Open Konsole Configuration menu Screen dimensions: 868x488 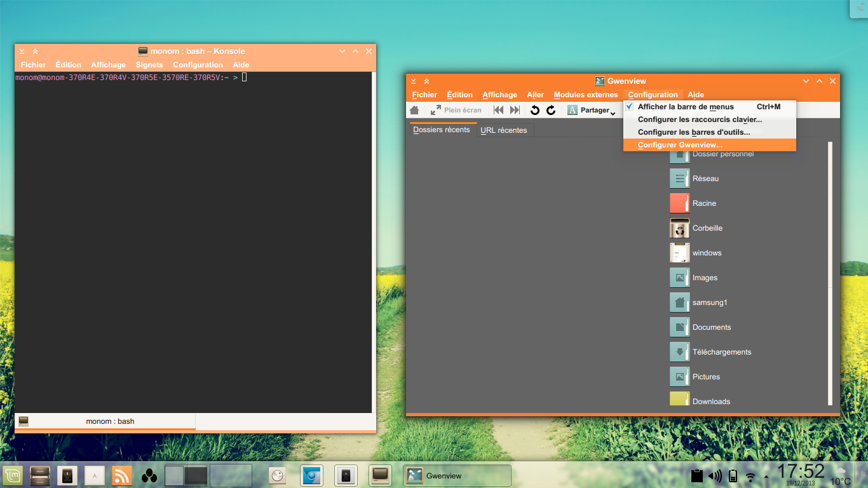[x=198, y=65]
